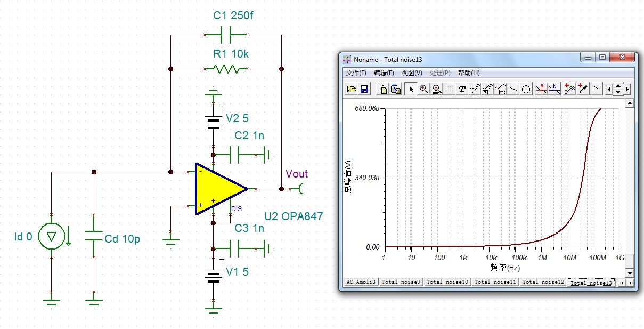Image resolution: width=644 pixels, height=329 pixels.
Task: Open the 视图(V) menu
Action: 412,73
